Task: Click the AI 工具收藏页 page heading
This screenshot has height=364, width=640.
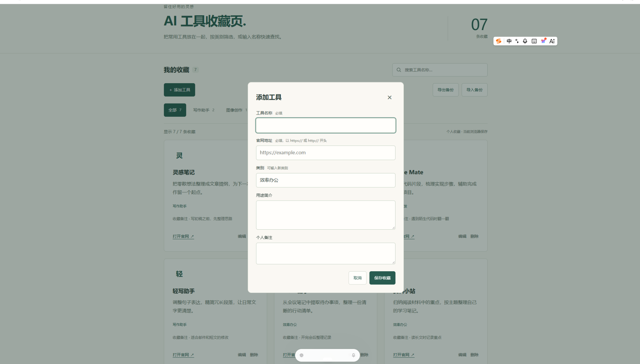Action: click(x=205, y=21)
